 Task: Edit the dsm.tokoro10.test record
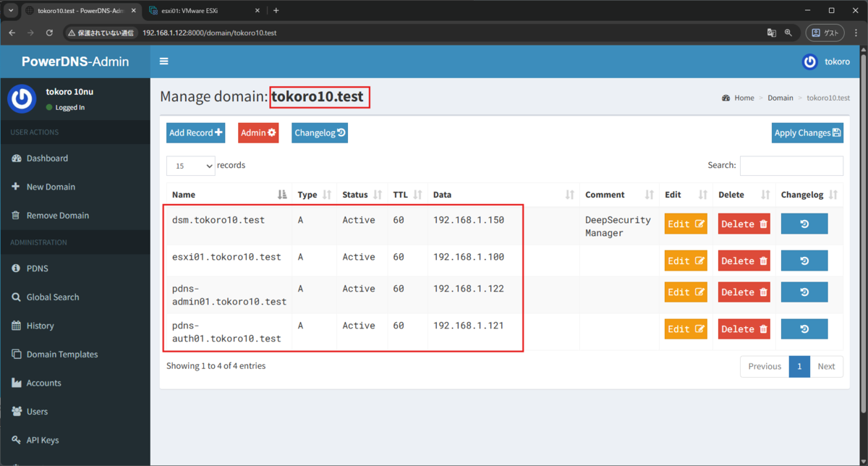pyautogui.click(x=686, y=224)
